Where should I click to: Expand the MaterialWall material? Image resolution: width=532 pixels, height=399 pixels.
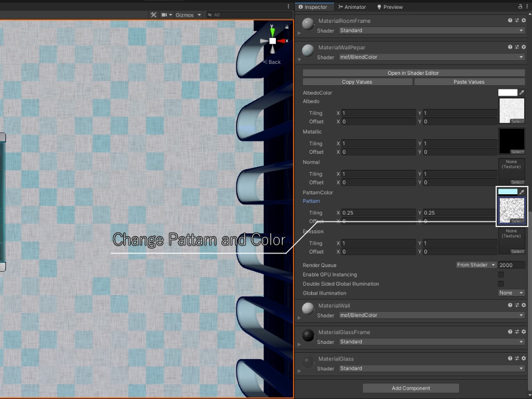299,318
